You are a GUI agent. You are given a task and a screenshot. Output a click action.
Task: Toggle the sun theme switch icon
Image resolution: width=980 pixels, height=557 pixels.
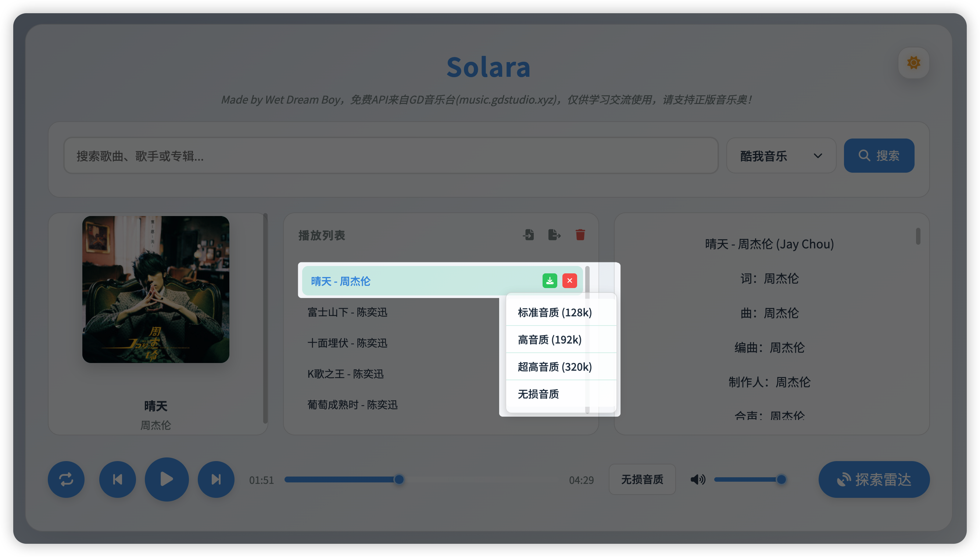[913, 63]
